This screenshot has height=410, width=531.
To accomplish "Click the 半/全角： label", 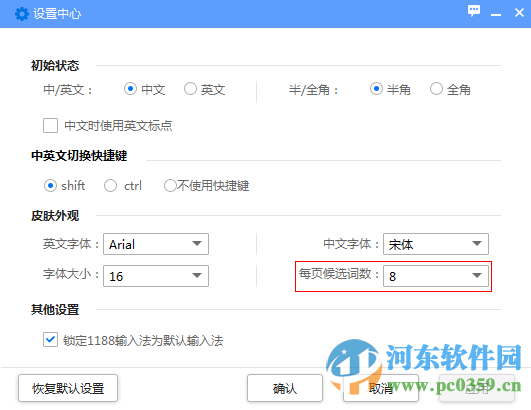I will pyautogui.click(x=314, y=90).
